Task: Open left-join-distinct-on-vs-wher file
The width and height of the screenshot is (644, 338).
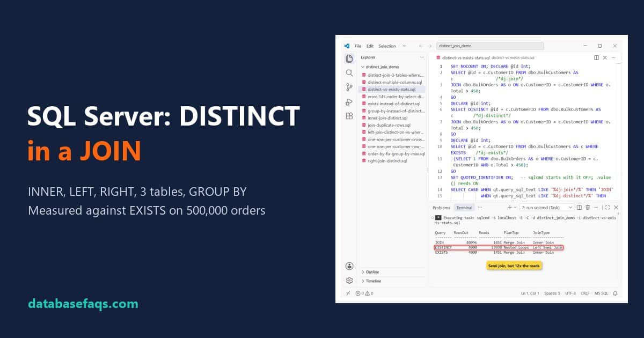Action: click(x=393, y=132)
